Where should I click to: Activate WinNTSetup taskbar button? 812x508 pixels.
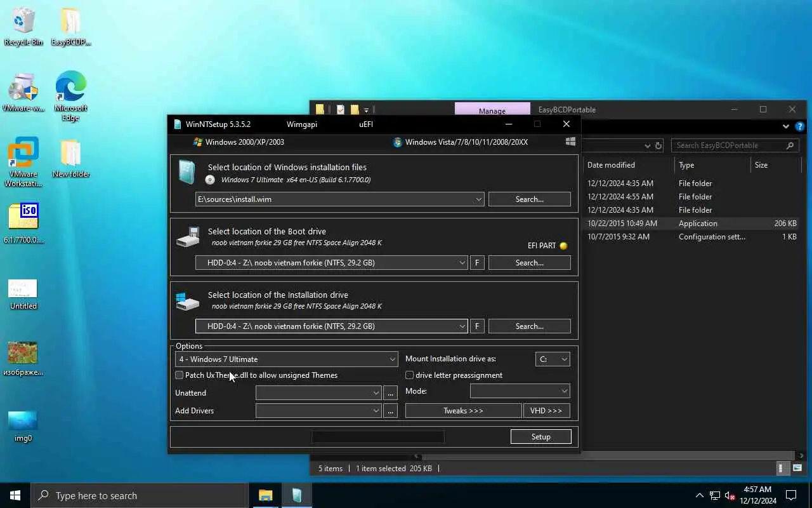pyautogui.click(x=297, y=496)
